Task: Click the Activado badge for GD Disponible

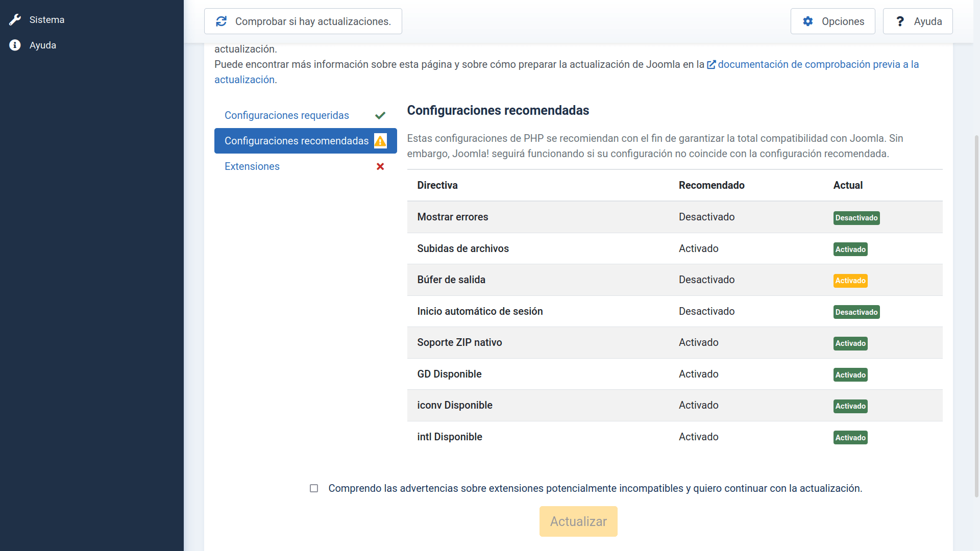Action: pyautogui.click(x=850, y=375)
